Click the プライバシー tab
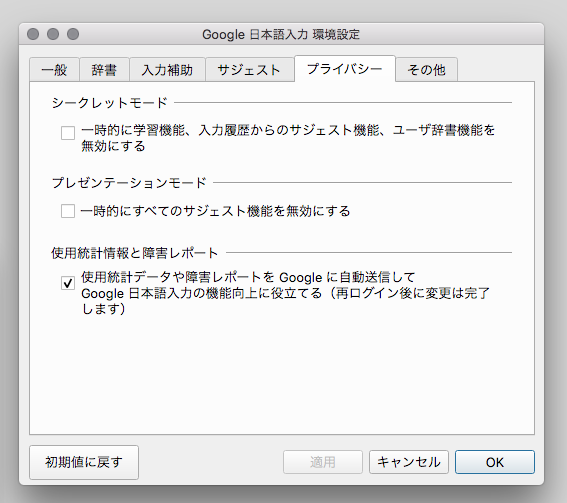 tap(345, 69)
